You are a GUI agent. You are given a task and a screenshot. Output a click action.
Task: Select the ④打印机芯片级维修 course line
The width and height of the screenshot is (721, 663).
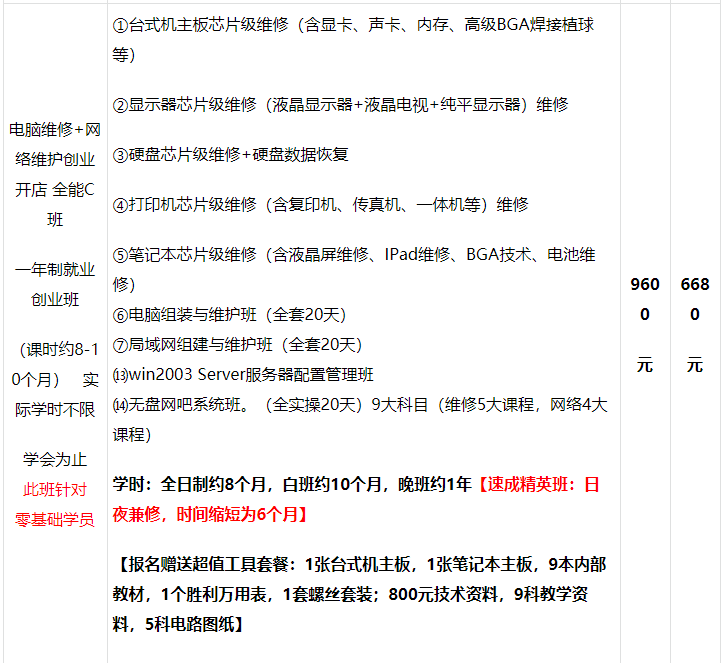point(320,204)
